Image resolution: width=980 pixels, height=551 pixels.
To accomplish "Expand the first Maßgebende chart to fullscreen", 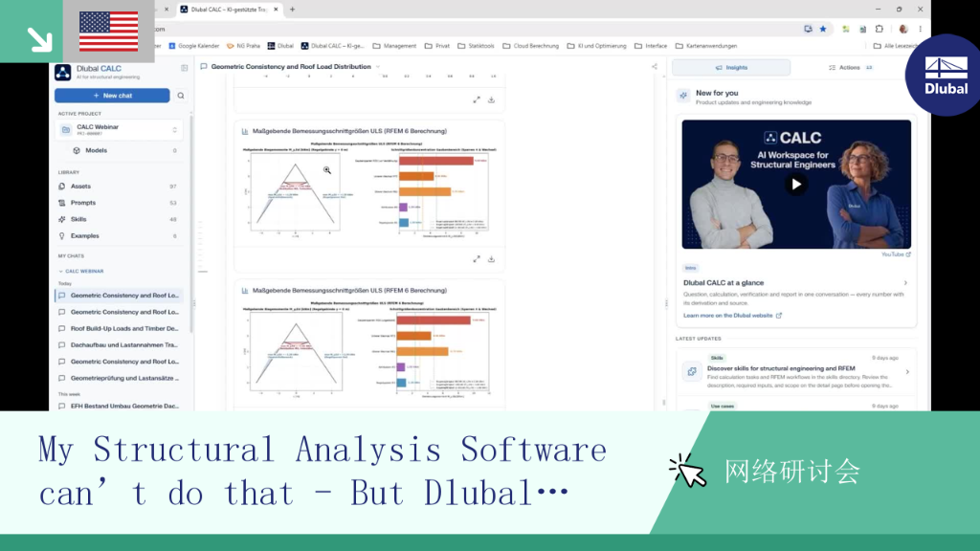I will (477, 259).
